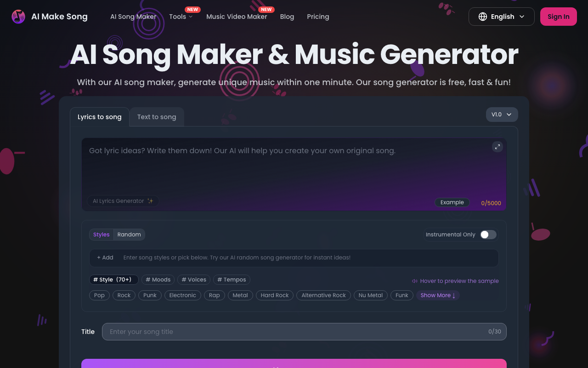This screenshot has width=588, height=368.
Task: Click the speaker icon beside hover preview
Action: click(x=415, y=281)
